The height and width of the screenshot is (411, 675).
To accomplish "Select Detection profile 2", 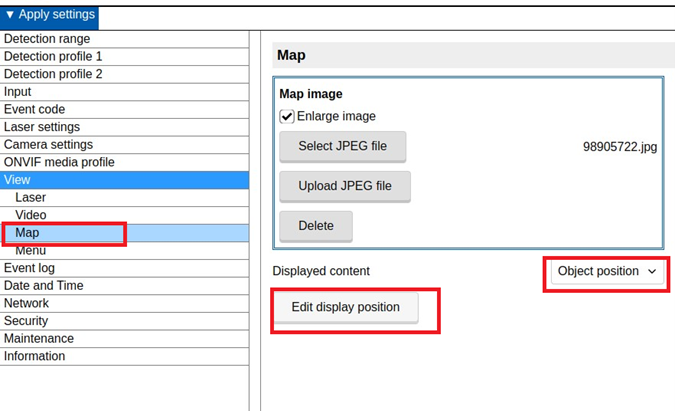I will (x=53, y=74).
